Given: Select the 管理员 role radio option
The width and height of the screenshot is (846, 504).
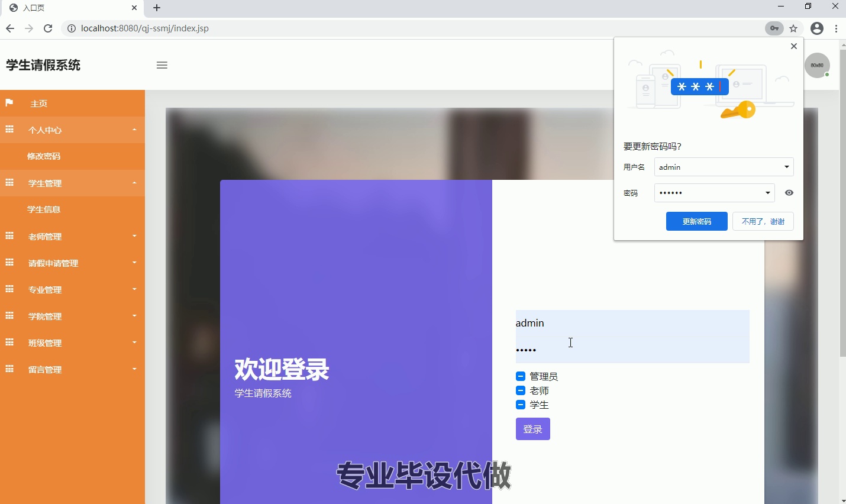Looking at the screenshot, I should coord(521,376).
